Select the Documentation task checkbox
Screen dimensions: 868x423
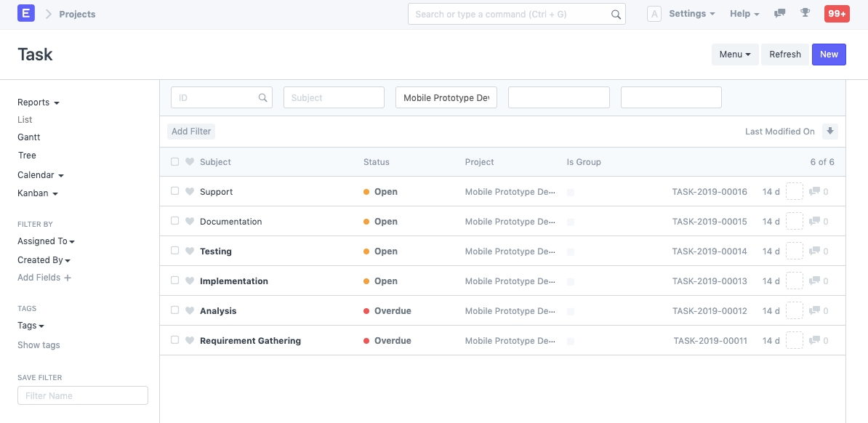pyautogui.click(x=174, y=221)
